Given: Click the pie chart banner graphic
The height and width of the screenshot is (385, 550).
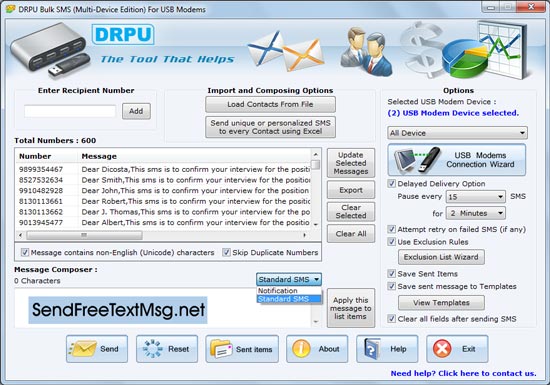Looking at the screenshot, I should pos(465,60).
